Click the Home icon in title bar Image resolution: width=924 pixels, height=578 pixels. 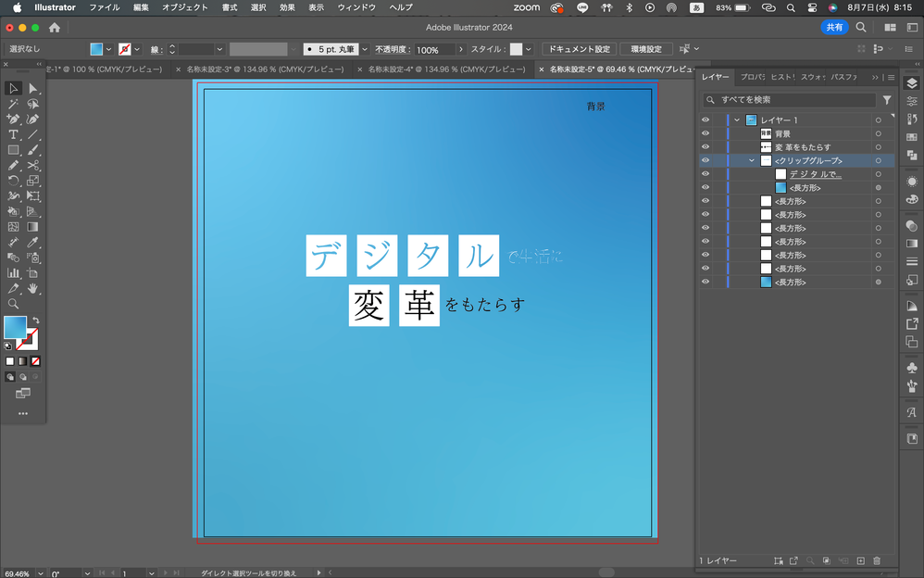point(55,27)
